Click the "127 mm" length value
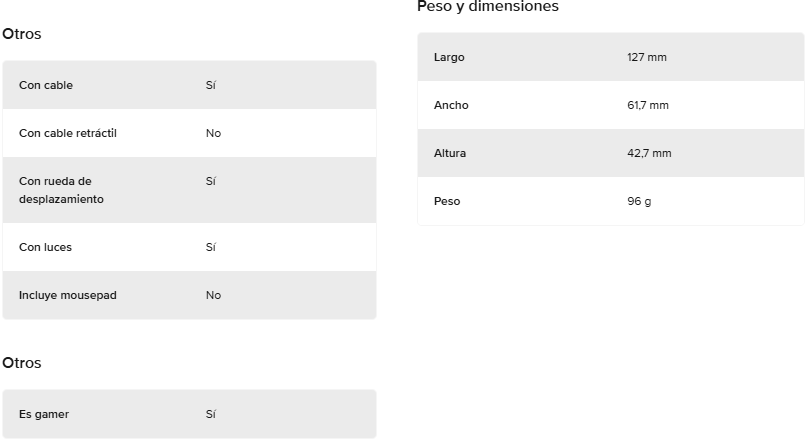The height and width of the screenshot is (444, 808). pos(647,57)
